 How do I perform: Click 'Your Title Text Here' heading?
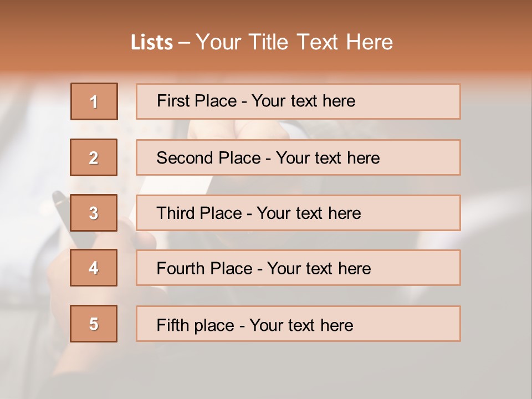point(294,42)
